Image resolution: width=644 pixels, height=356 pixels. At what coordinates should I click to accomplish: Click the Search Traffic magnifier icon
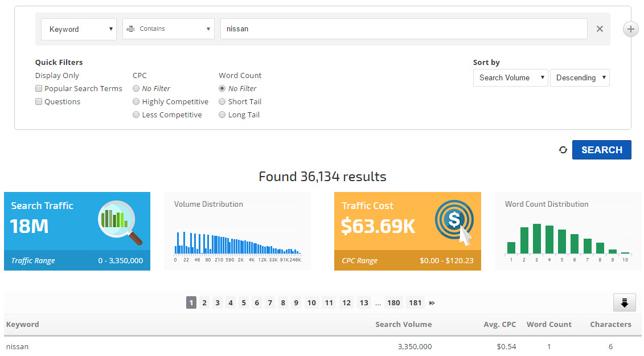(x=120, y=222)
